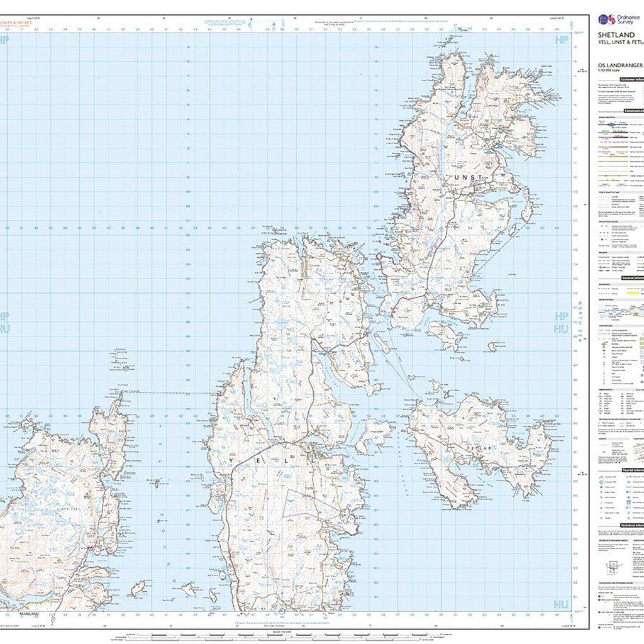Click the information centre symbol in Tourist Information
This screenshot has height=644, width=644.
[x=629, y=491]
